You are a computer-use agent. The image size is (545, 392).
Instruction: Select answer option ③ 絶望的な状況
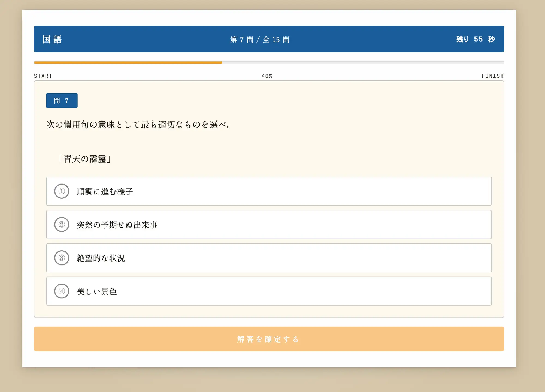[268, 258]
